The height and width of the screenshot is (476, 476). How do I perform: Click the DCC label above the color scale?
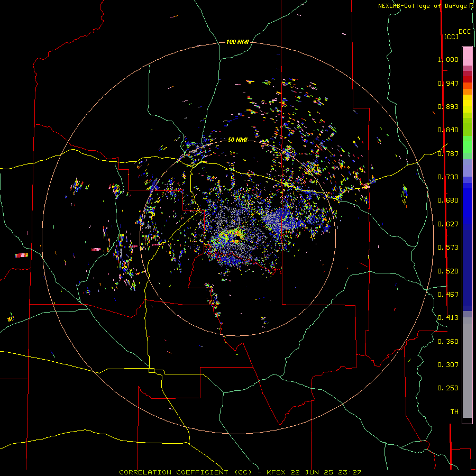click(x=464, y=32)
